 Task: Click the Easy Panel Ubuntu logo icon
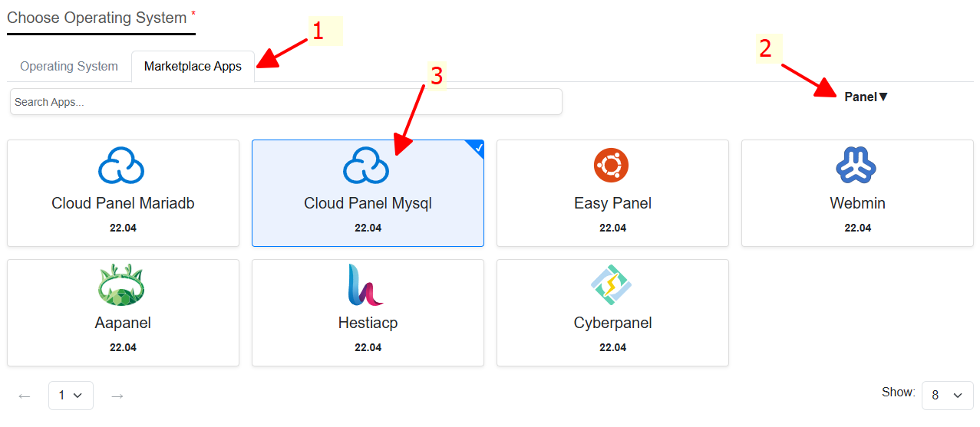pyautogui.click(x=612, y=166)
